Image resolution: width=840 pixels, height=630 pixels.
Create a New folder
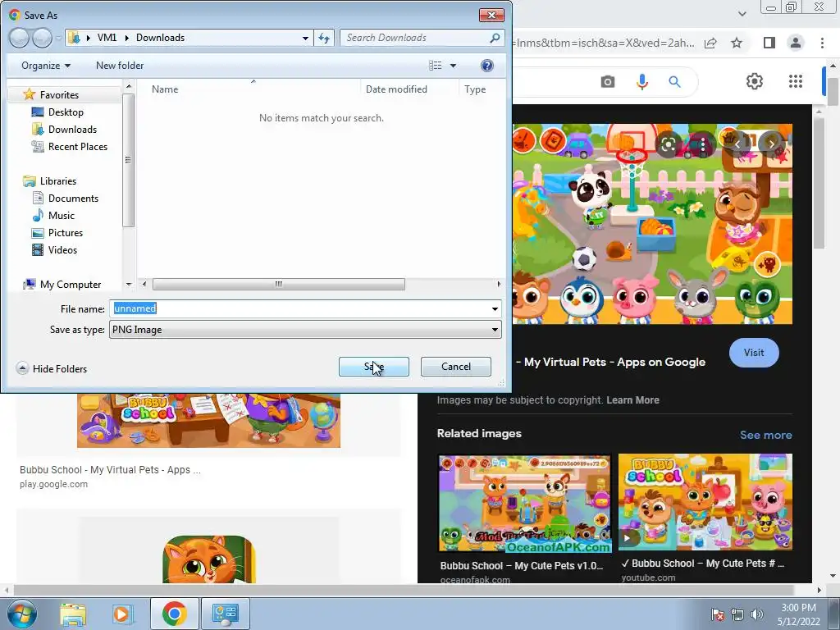[x=120, y=66]
